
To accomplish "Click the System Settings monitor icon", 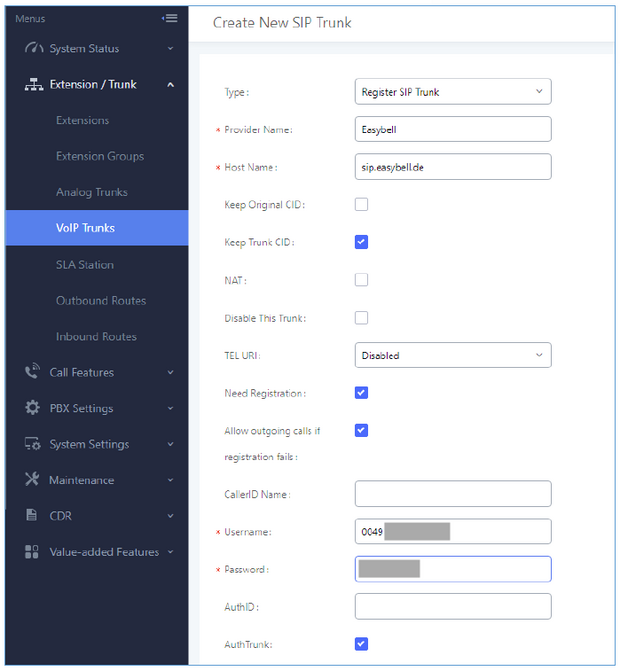I will coord(32,444).
